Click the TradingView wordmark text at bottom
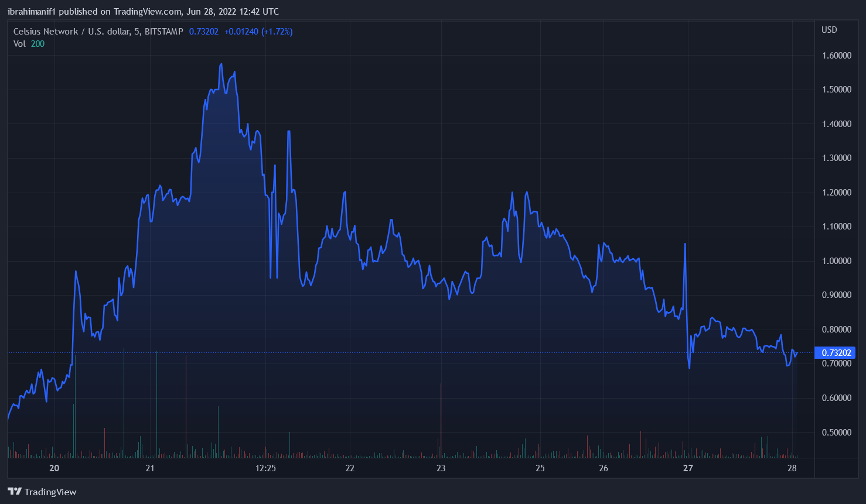The image size is (866, 504). (x=50, y=492)
